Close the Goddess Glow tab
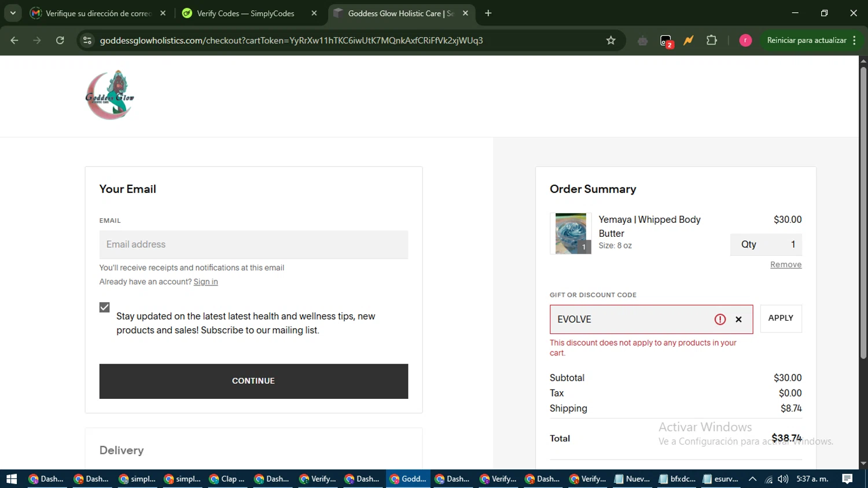Image resolution: width=868 pixels, height=488 pixels. (x=465, y=13)
